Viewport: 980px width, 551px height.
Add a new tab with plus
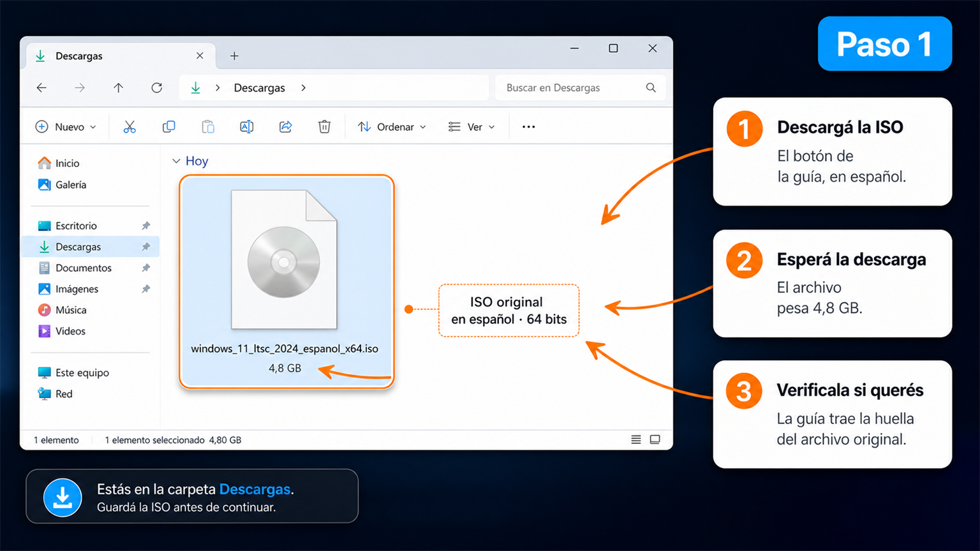tap(234, 56)
